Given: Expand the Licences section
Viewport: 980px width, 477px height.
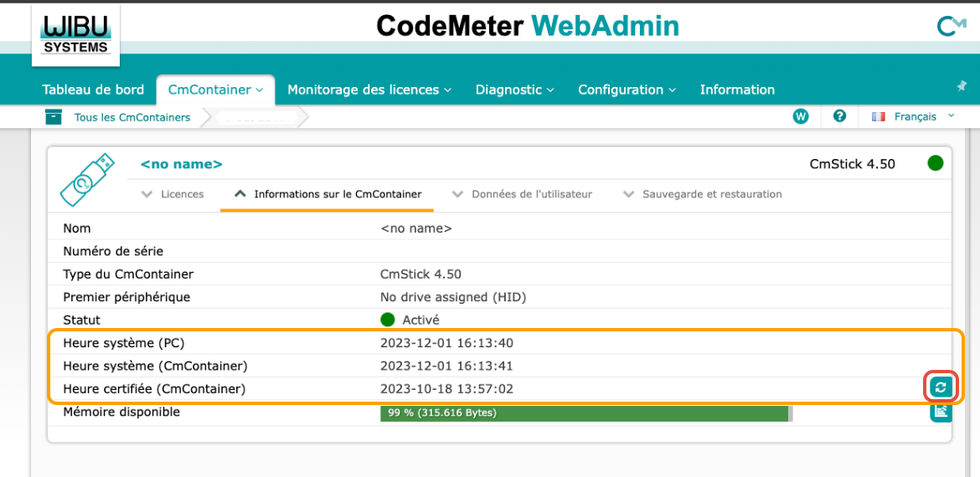Looking at the screenshot, I should coord(173,194).
